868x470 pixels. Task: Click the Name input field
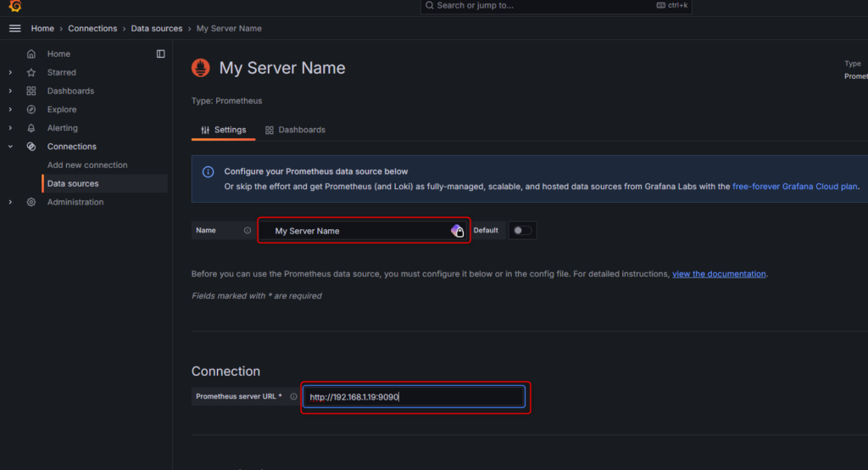[364, 231]
